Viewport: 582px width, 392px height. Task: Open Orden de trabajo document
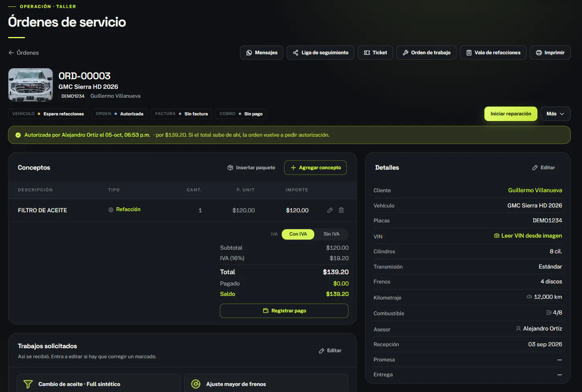[426, 53]
